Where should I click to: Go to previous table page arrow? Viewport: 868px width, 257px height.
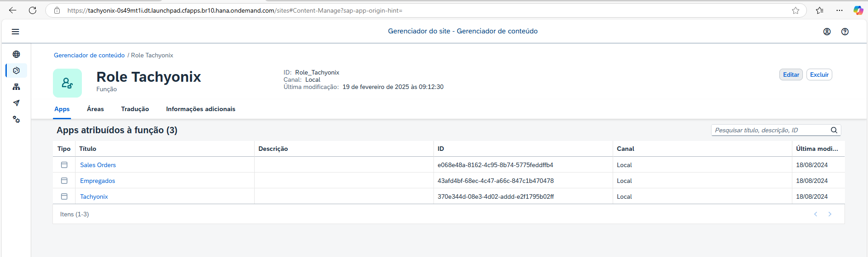[816, 214]
